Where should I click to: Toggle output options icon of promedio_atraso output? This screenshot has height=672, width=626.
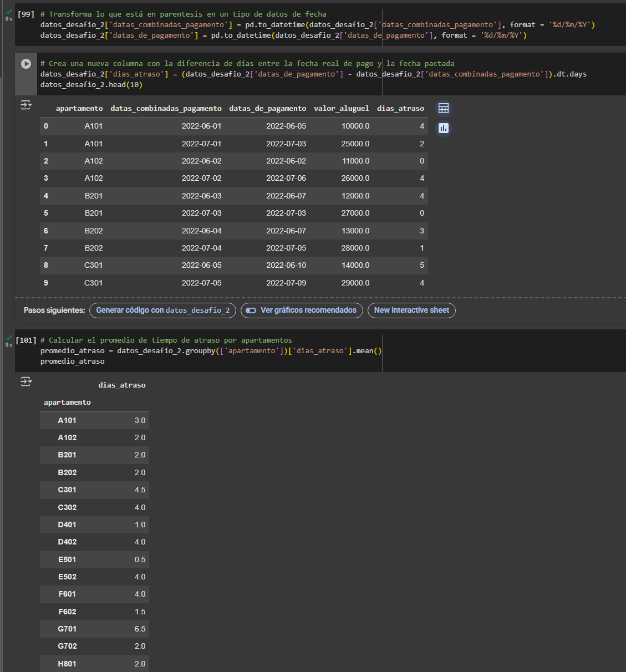click(26, 381)
